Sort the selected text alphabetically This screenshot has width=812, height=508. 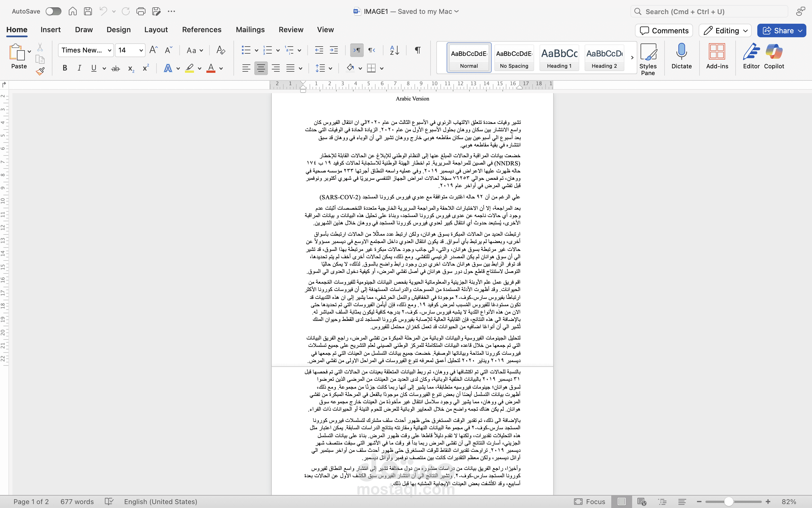point(395,50)
